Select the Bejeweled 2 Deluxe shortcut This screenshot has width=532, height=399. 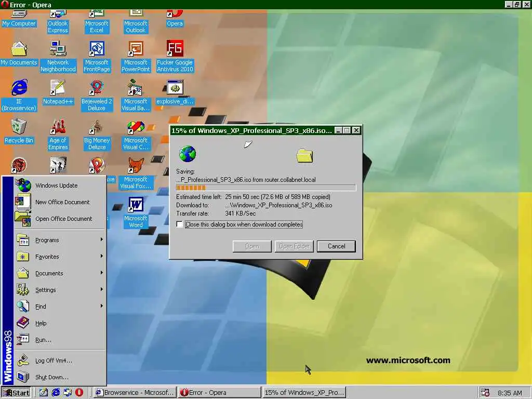tap(97, 96)
